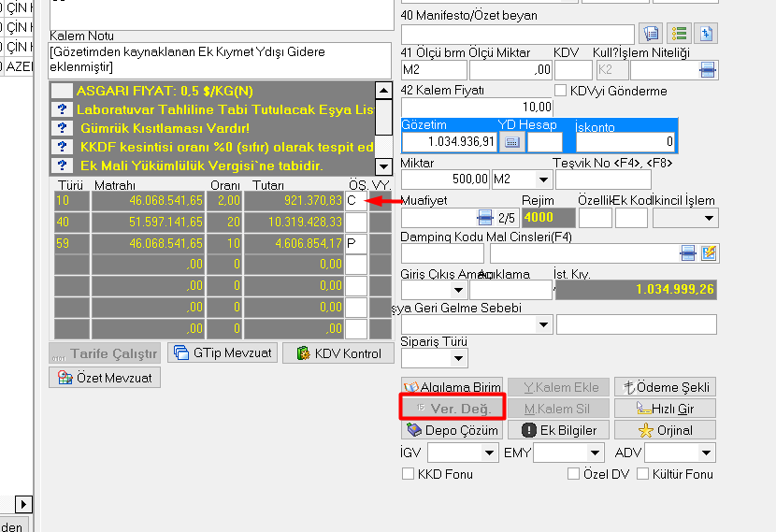The width and height of the screenshot is (776, 532).
Task: Click the question mark beside Laboratuvar Tahliline warning
Action: coord(62,109)
